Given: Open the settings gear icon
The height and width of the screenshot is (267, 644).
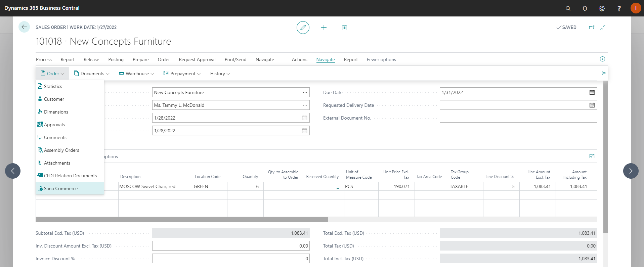Looking at the screenshot, I should 602,8.
